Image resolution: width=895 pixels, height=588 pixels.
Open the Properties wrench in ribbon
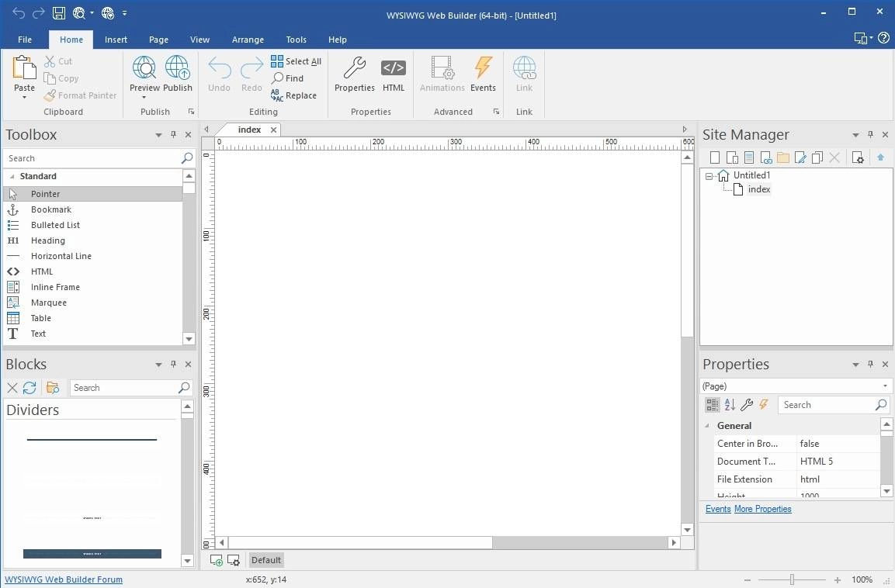(x=354, y=67)
